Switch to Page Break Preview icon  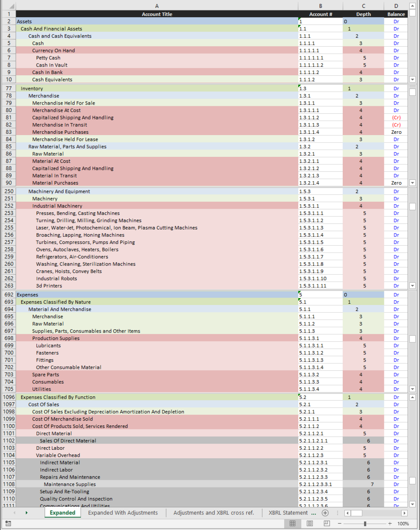[327, 524]
